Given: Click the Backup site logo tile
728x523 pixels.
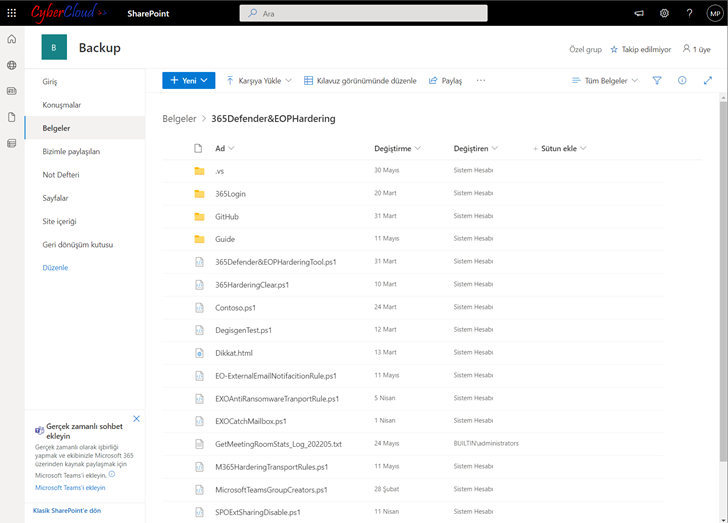Looking at the screenshot, I should 54,47.
